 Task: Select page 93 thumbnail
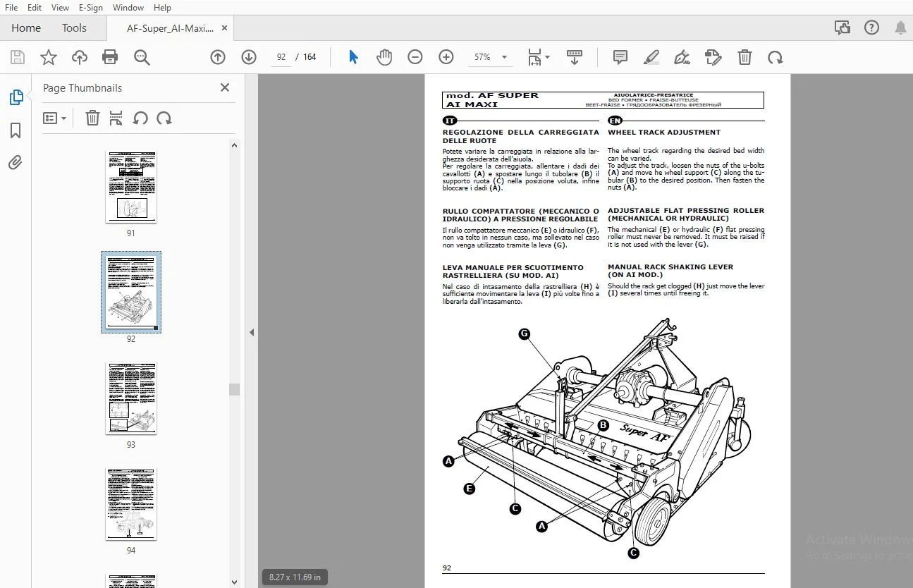click(131, 398)
